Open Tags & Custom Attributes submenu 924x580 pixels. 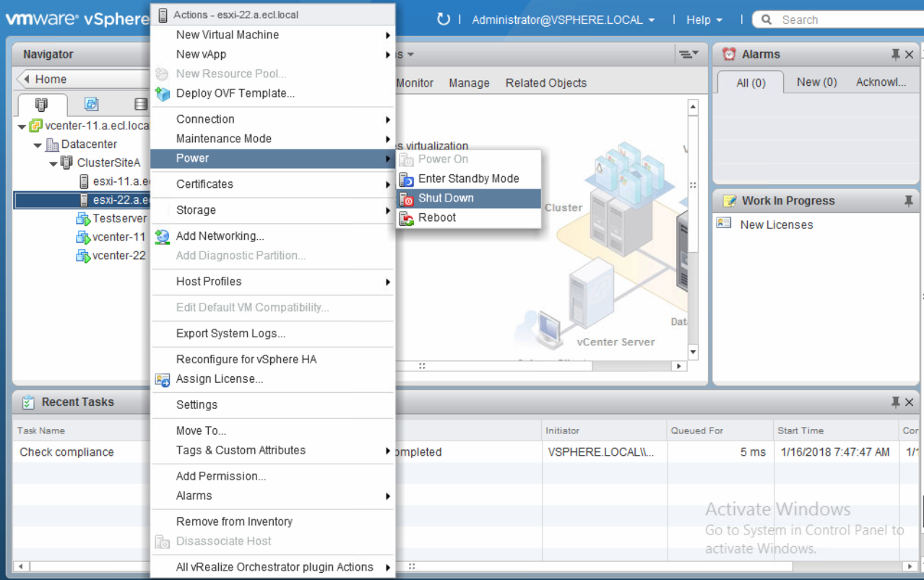272,451
